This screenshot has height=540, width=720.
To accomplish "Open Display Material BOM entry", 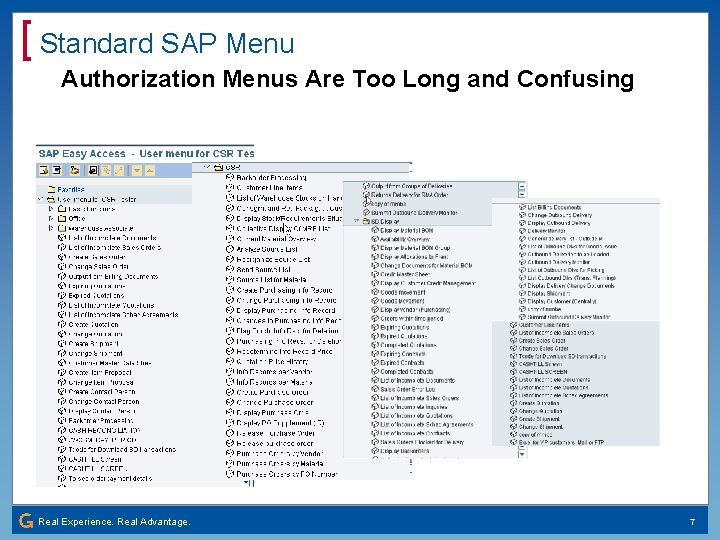I will (406, 231).
